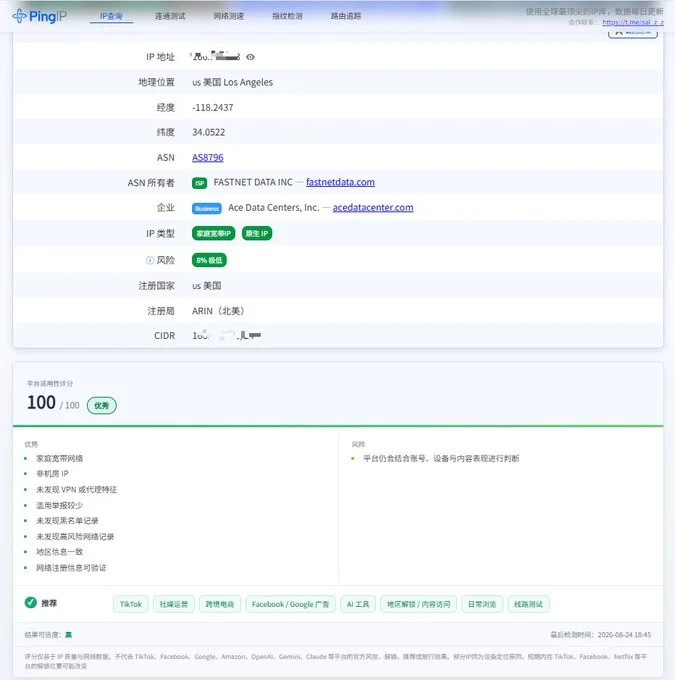This screenshot has height=680, width=675.
Task: Click 未发现 VPN 或代理特征 item
Action: pyautogui.click(x=76, y=490)
